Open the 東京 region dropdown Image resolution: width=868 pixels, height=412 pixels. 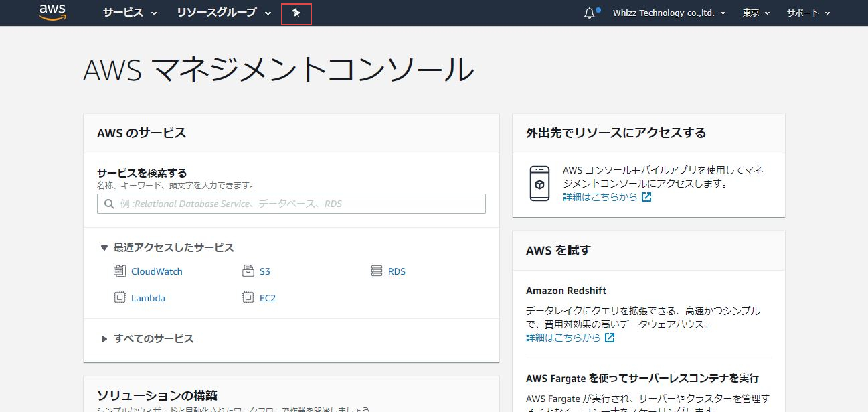[x=754, y=12]
